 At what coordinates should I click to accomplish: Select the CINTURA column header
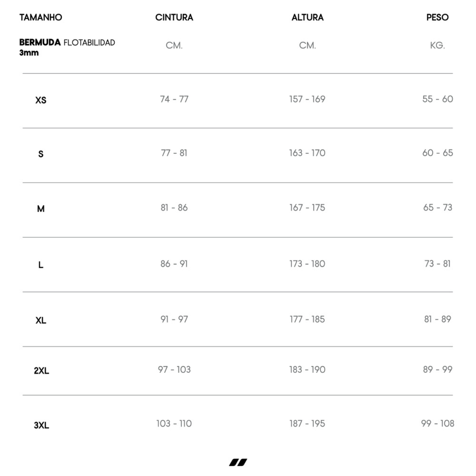point(174,17)
